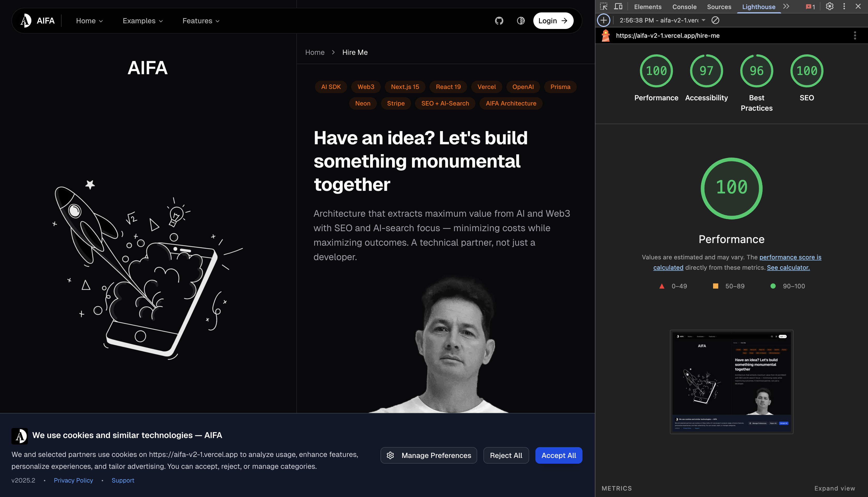Expand the Examples navigation dropdown

[x=143, y=21]
